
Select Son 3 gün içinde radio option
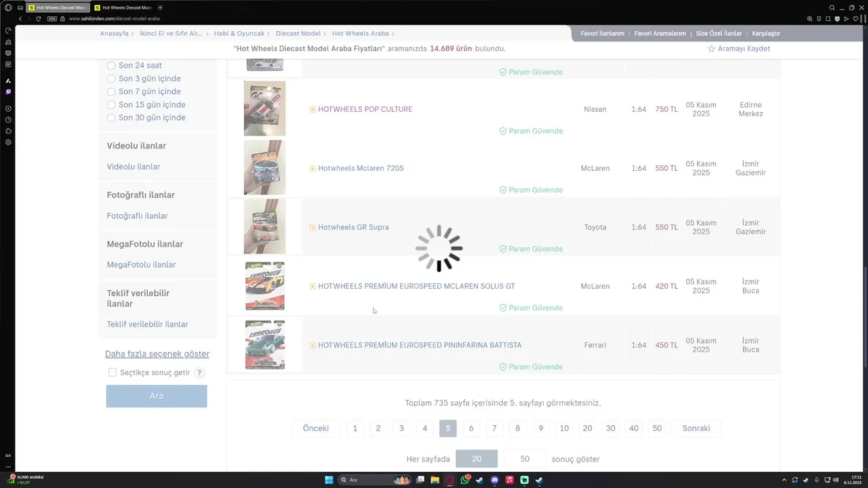[x=111, y=79]
